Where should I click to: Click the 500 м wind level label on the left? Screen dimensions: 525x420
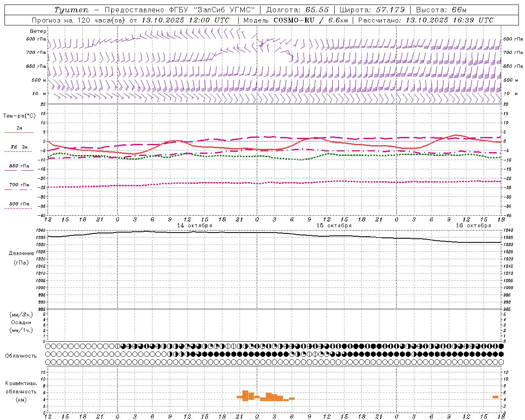(39, 80)
